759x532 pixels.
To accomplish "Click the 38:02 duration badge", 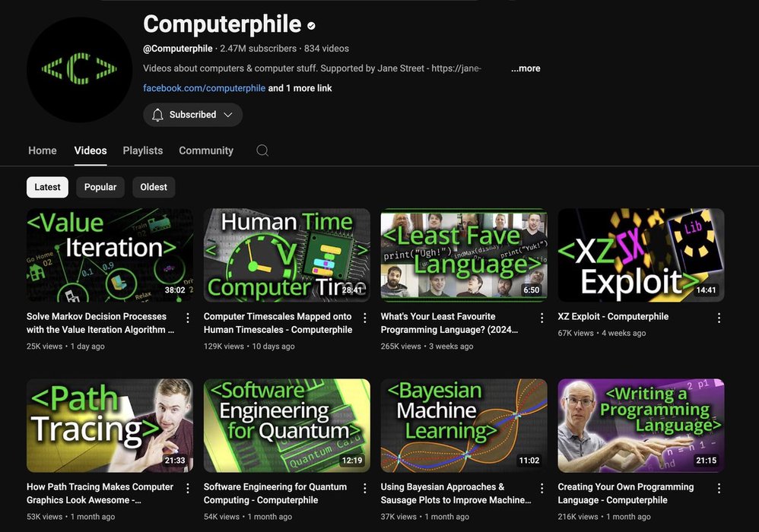I will [x=175, y=290].
